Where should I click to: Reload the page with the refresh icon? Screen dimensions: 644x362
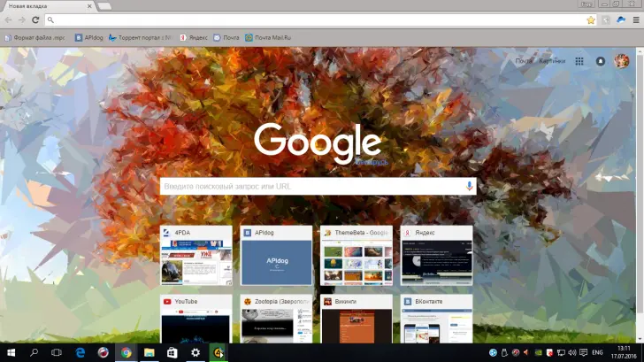tap(35, 19)
